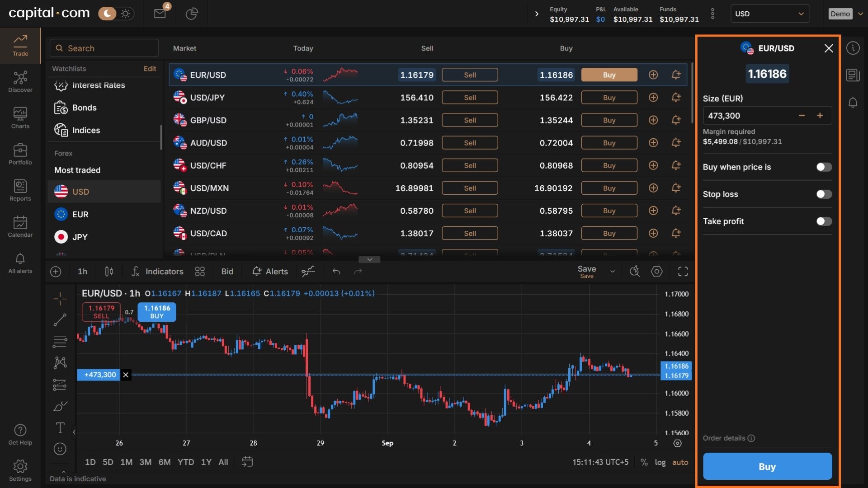Go to the Trade section
This screenshot has height=488, width=868.
click(20, 46)
